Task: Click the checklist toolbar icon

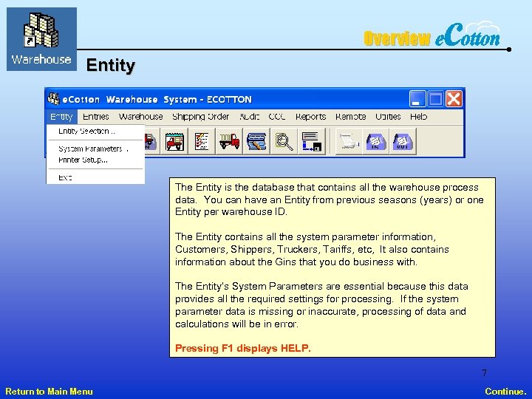Action: tap(202, 141)
